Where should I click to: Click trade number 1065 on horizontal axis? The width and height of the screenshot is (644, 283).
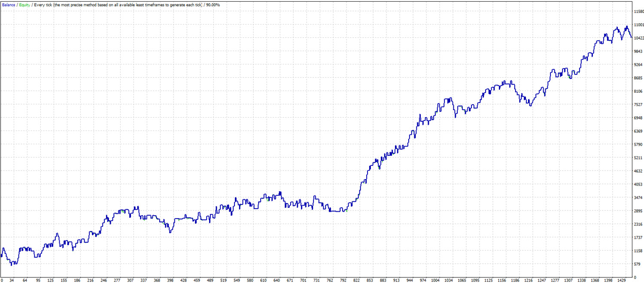tap(461, 280)
